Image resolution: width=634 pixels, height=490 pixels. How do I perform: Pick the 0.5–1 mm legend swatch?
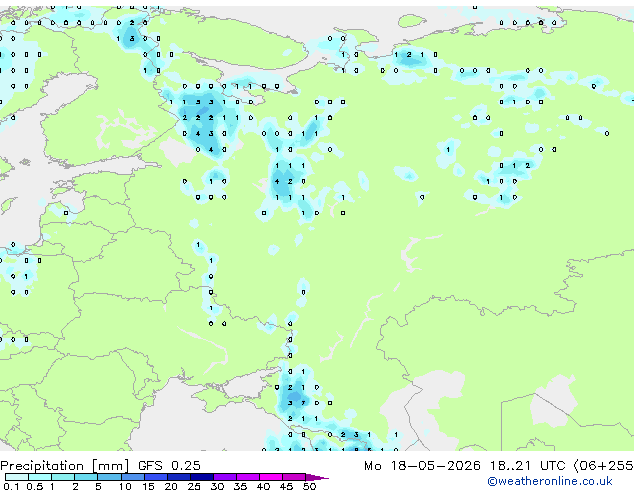point(40,477)
